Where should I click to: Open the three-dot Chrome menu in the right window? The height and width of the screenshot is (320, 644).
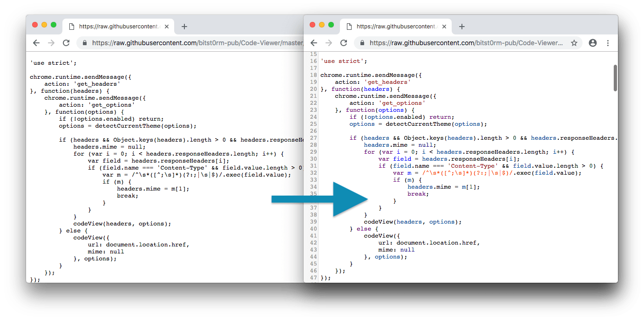608,42
